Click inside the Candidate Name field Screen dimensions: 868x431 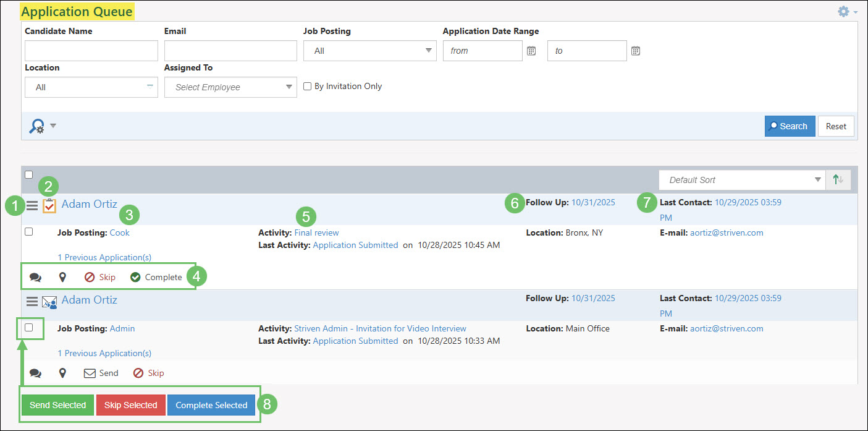[91, 50]
